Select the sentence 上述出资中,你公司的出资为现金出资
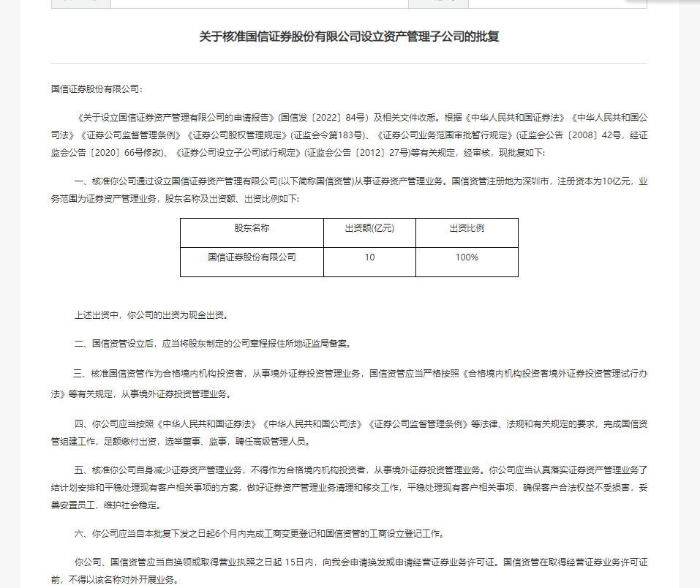 point(152,315)
